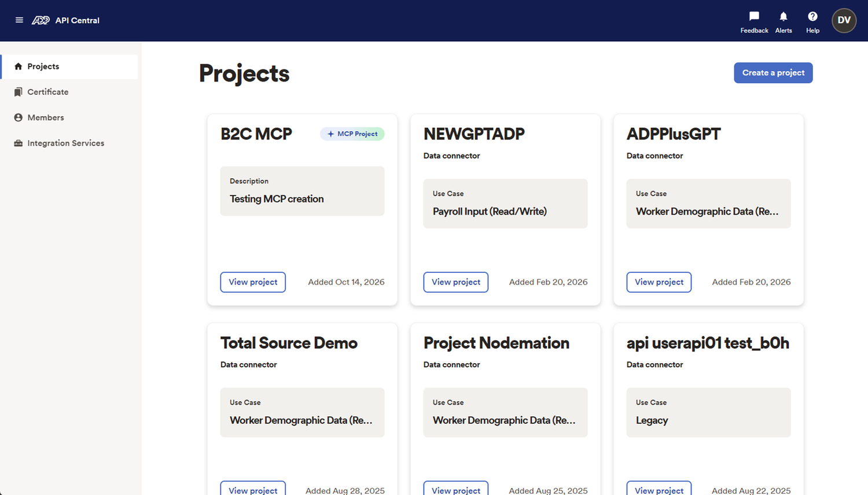This screenshot has height=495, width=868.
Task: Click the Project Nodemation title
Action: tap(496, 343)
